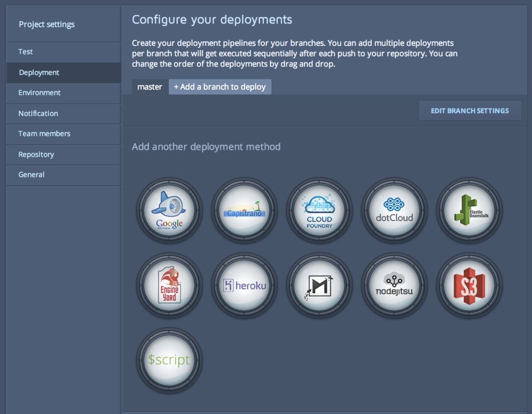Open the Environment settings in sidebar
This screenshot has width=532, height=414.
tap(39, 93)
